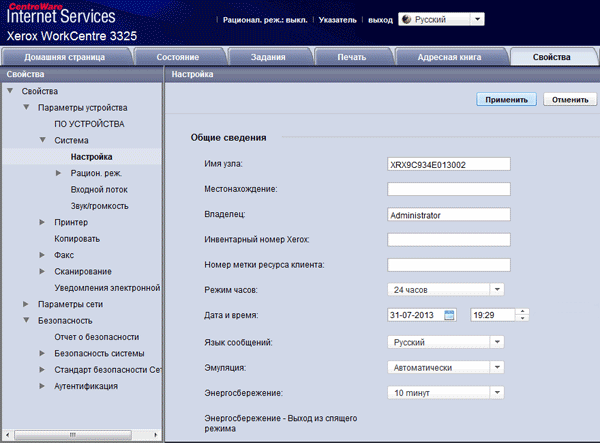
Task: Expand the Стандарт безопасности node
Action: click(42, 370)
